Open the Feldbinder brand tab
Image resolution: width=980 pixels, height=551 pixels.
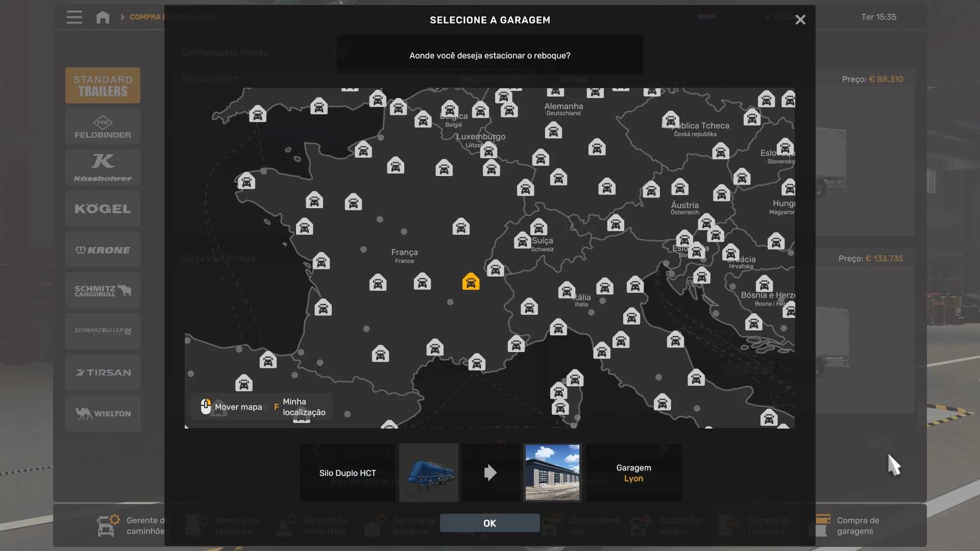[103, 127]
